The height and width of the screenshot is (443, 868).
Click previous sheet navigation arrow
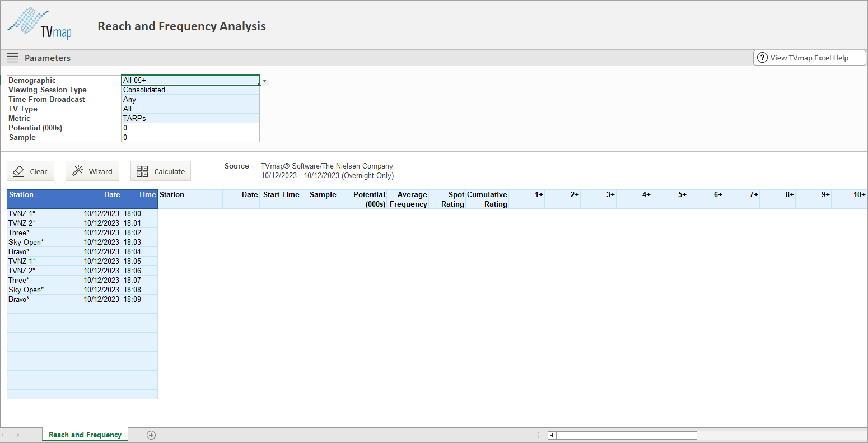tap(3, 435)
